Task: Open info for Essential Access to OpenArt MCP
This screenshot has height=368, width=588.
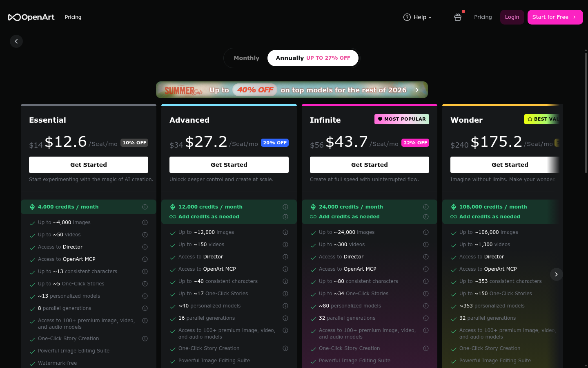Action: [145, 259]
